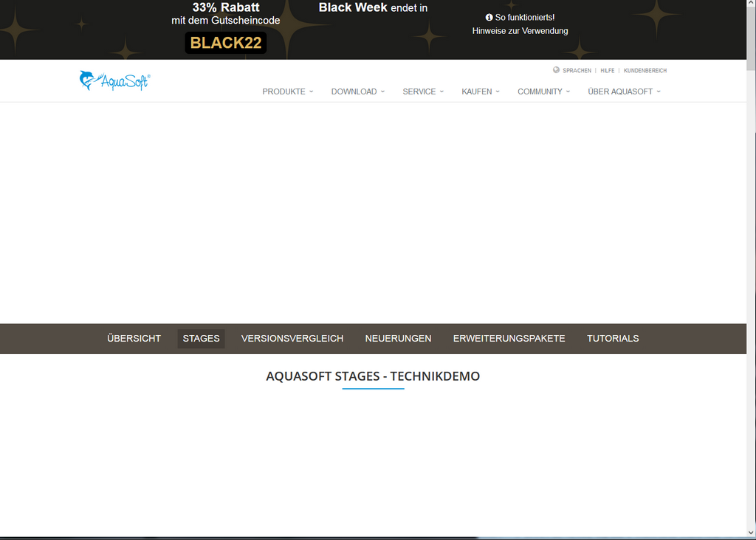The image size is (756, 540).
Task: Expand the Download dropdown menu
Action: 357,91
